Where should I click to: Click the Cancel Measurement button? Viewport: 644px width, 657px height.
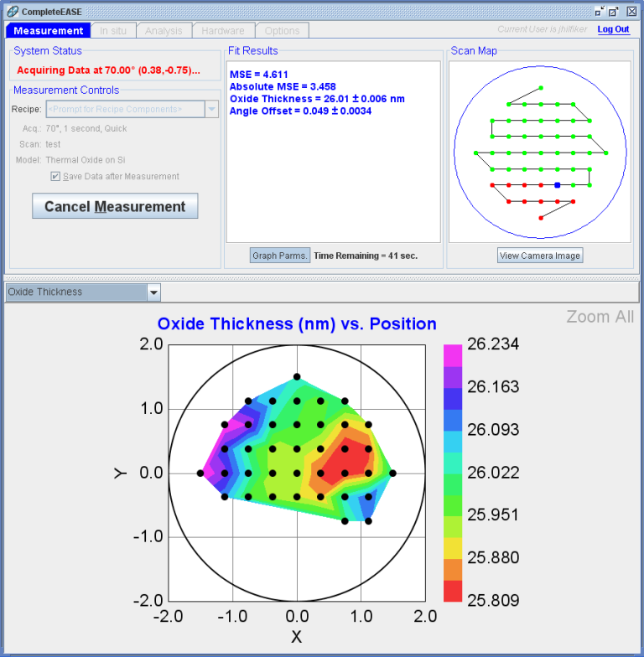click(115, 206)
